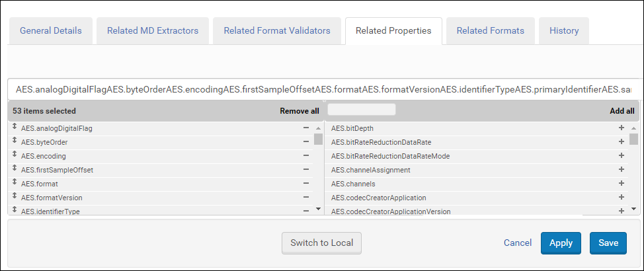
Task: Add AES.channelAssignment with its plus icon
Action: click(622, 170)
